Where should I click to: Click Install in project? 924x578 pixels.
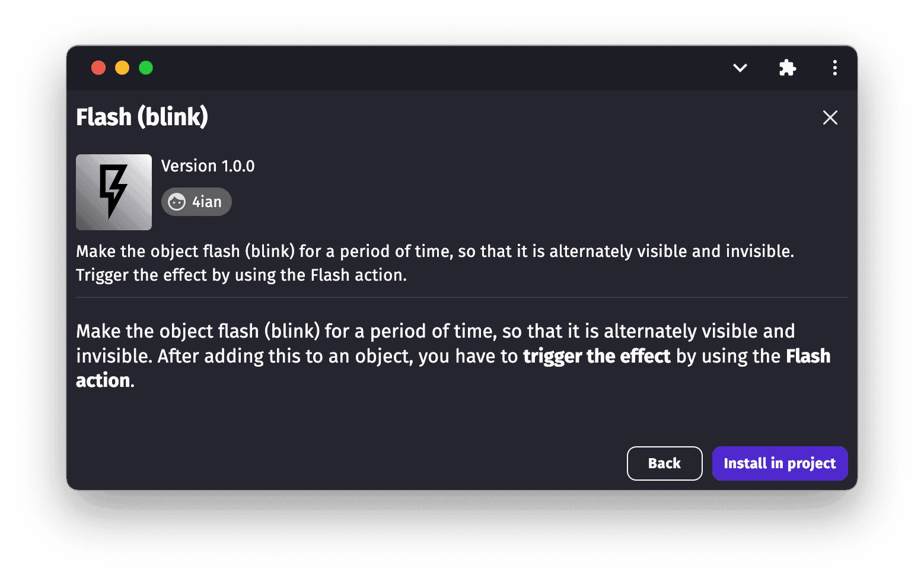point(779,463)
